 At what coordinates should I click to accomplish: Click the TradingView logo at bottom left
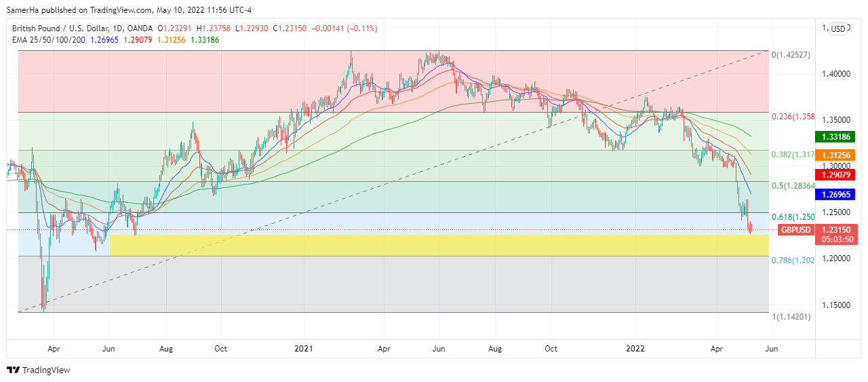pyautogui.click(x=39, y=370)
